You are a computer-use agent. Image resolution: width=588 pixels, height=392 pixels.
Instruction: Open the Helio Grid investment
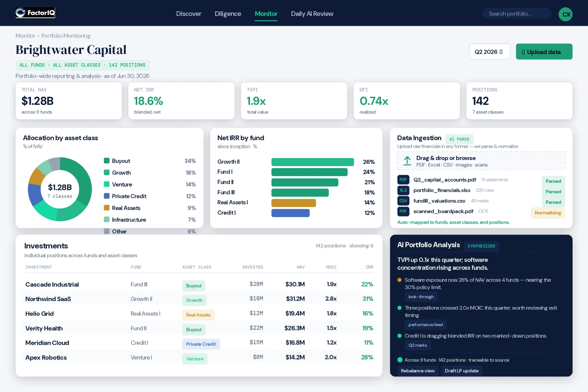click(x=199, y=314)
